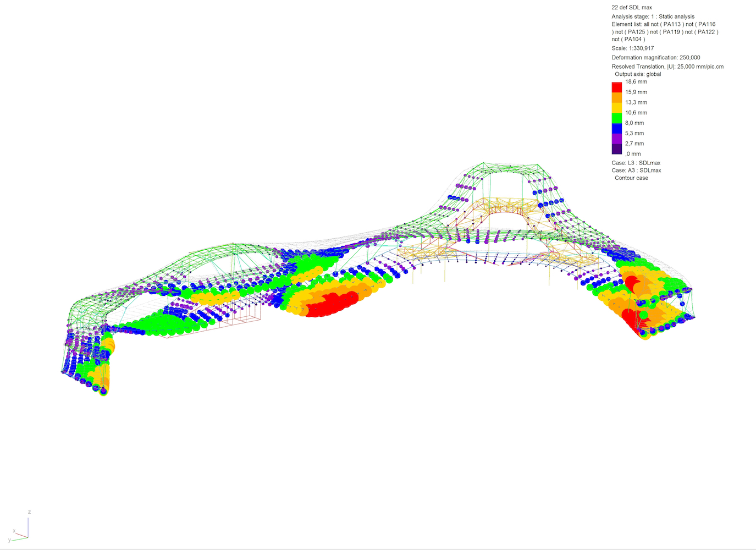Click the 'Element list: all not ( PA113 )' line
The height and width of the screenshot is (550, 756).
[664, 24]
